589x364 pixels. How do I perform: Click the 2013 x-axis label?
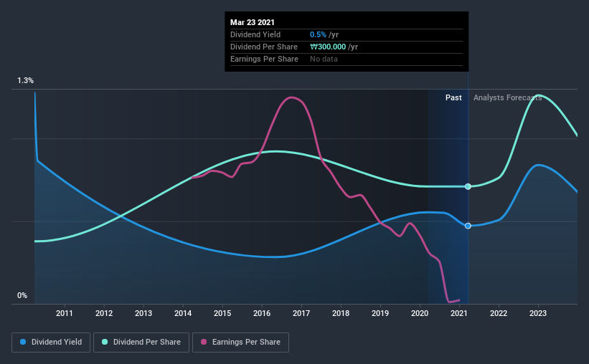tap(143, 313)
